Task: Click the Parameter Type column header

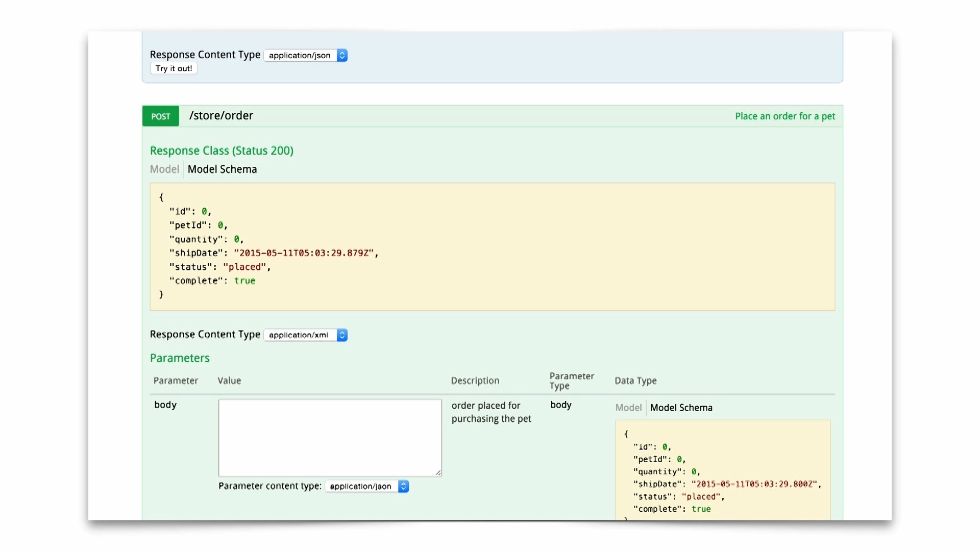Action: coord(572,381)
